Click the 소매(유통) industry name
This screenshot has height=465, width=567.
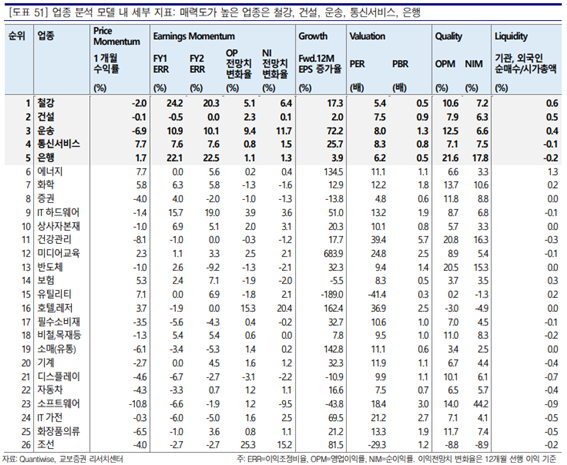[x=57, y=349]
